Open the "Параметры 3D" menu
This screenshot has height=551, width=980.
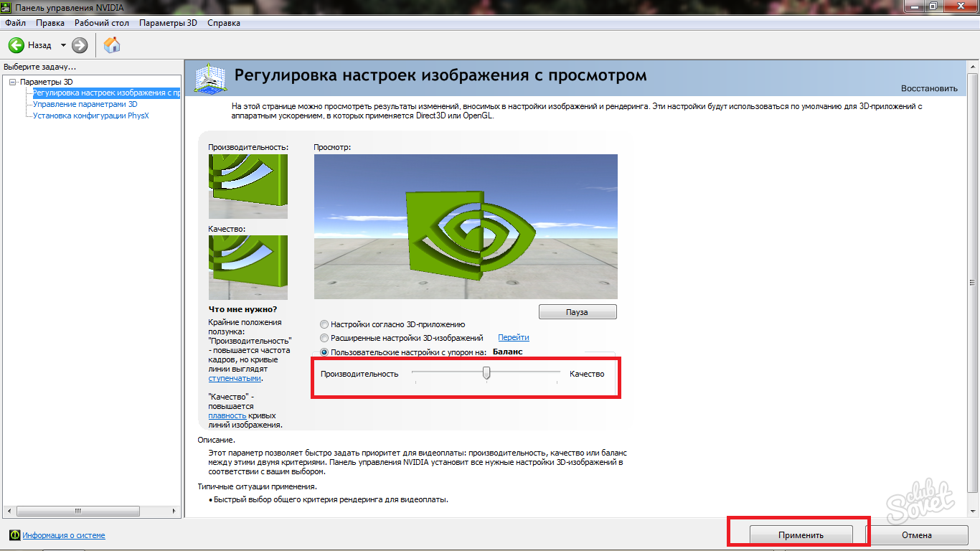tap(168, 23)
